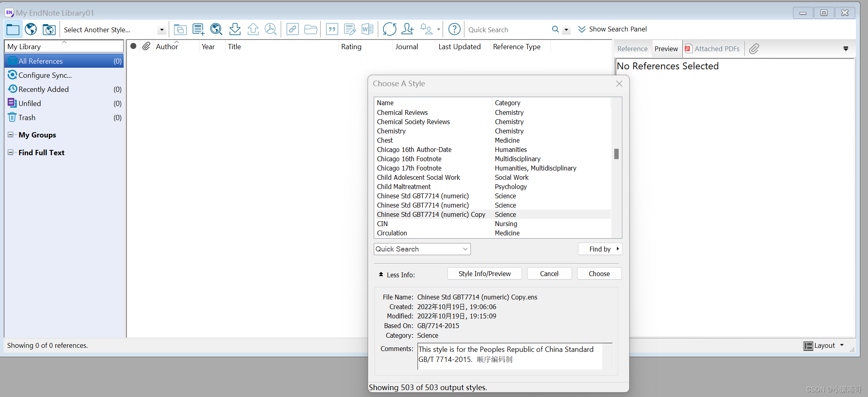This screenshot has width=868, height=397.
Task: Sort styles by Name column header
Action: click(433, 103)
